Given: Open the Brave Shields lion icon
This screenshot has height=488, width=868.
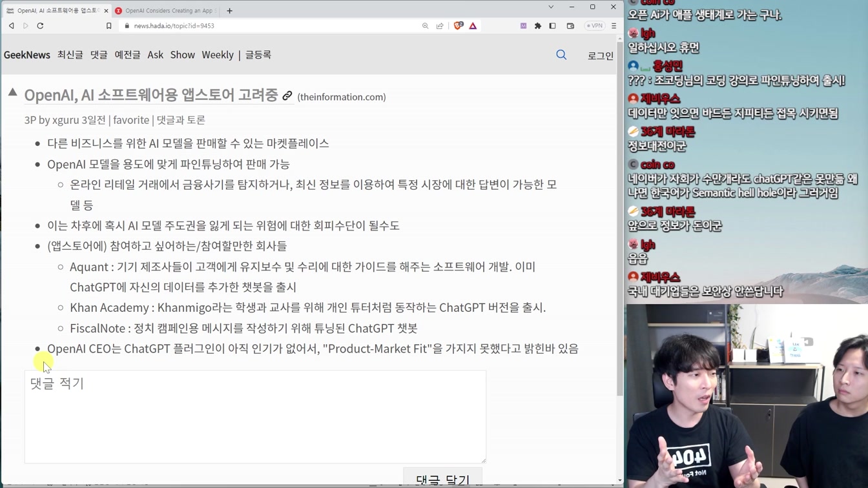Looking at the screenshot, I should (458, 26).
